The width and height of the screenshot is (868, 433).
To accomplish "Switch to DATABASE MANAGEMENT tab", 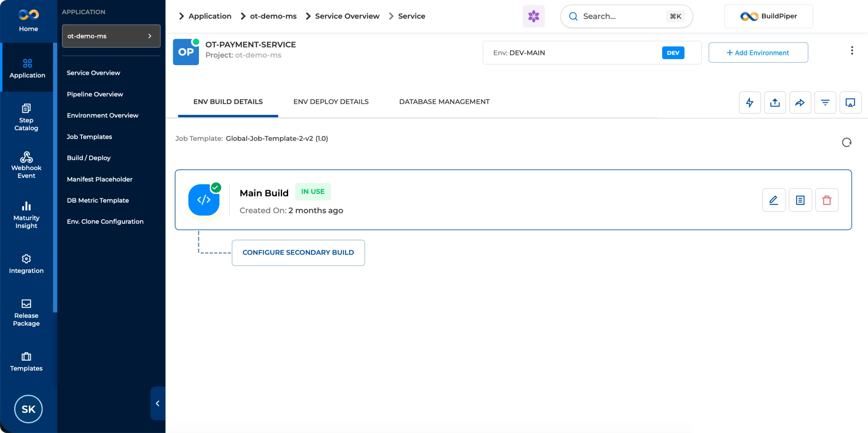I will 444,102.
